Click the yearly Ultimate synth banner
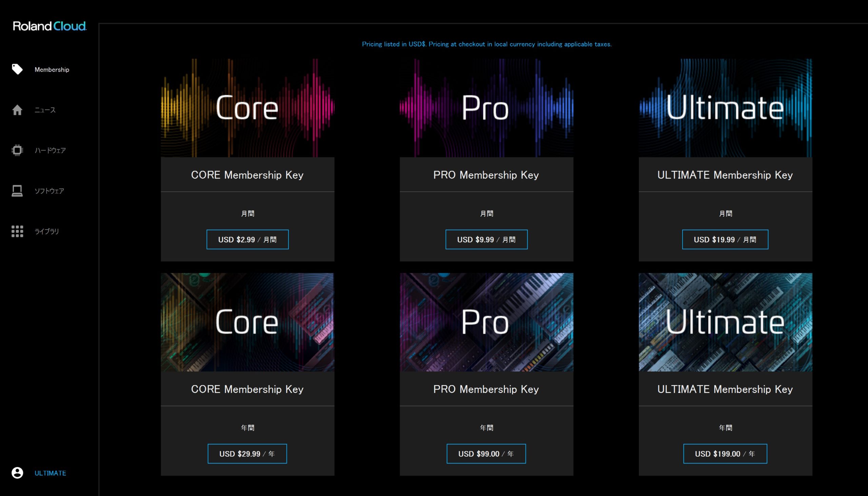868x496 pixels. pos(725,322)
